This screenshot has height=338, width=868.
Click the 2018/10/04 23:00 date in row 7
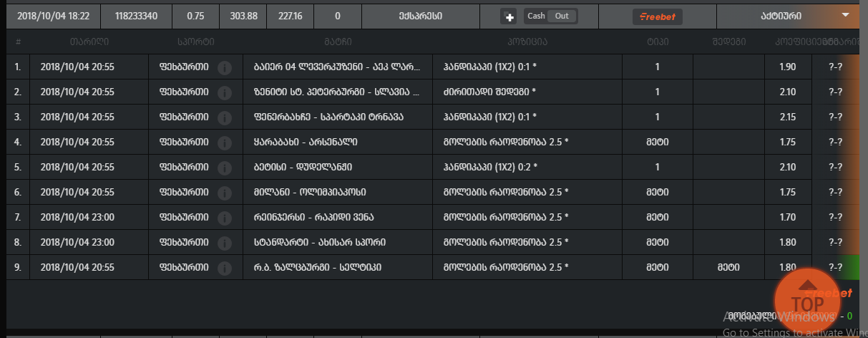77,217
